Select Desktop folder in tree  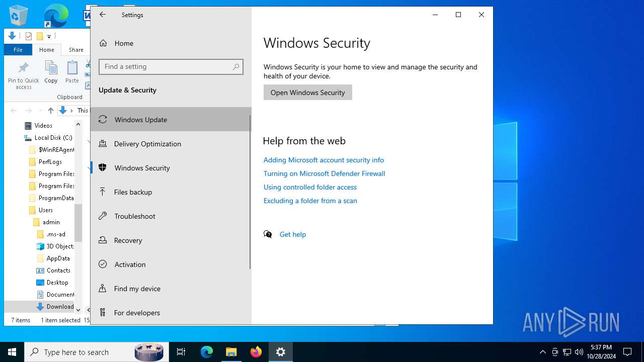[x=57, y=282]
